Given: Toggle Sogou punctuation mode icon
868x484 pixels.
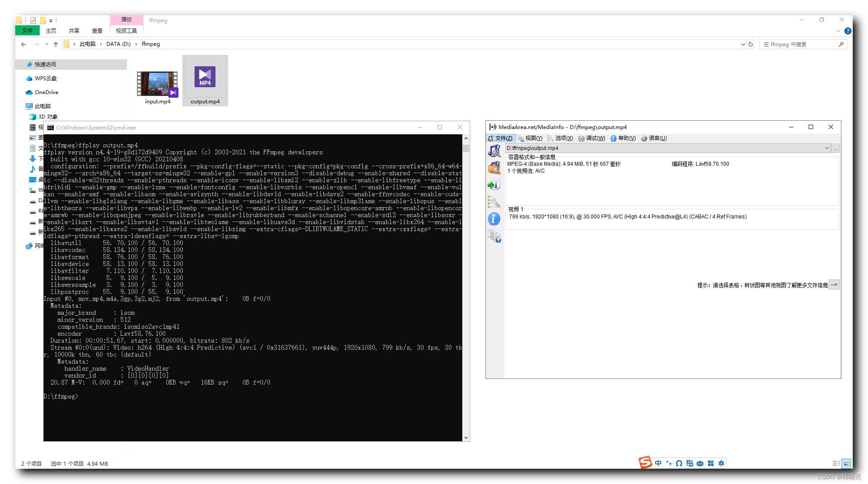Looking at the screenshot, I should coord(669,463).
